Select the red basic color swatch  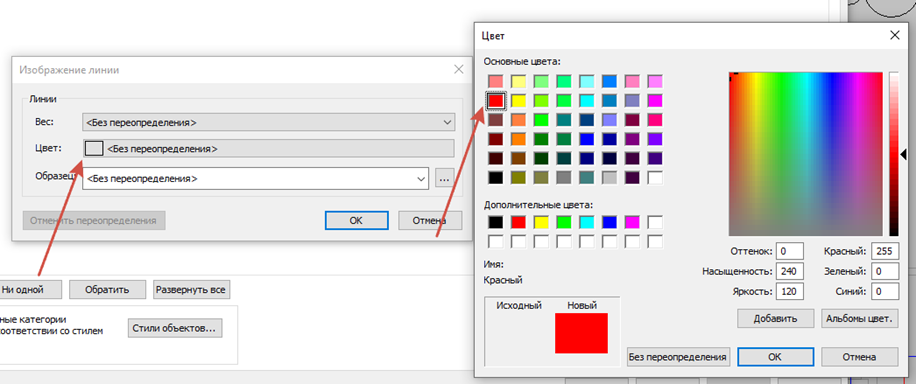click(496, 101)
